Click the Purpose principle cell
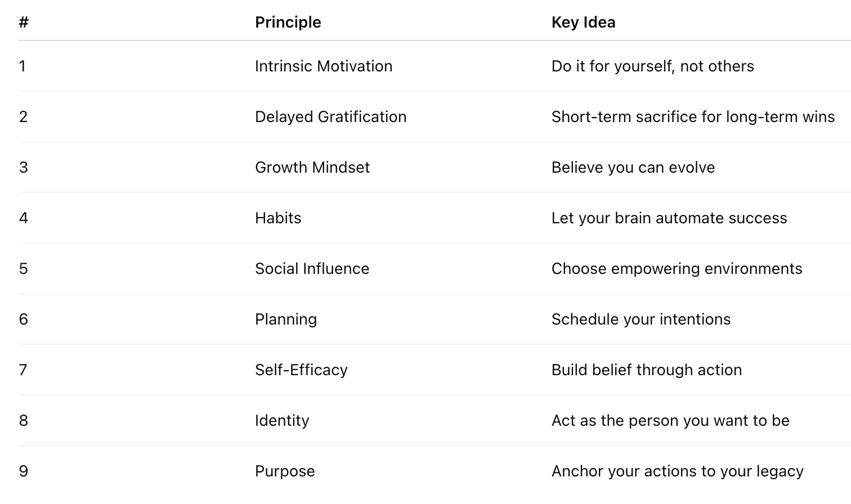This screenshot has height=504, width=851. [285, 471]
